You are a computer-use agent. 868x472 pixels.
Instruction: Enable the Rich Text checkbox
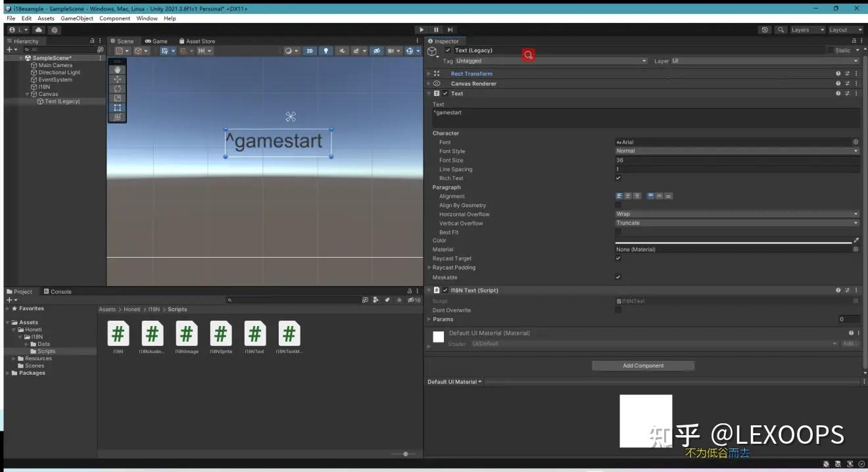click(x=618, y=177)
